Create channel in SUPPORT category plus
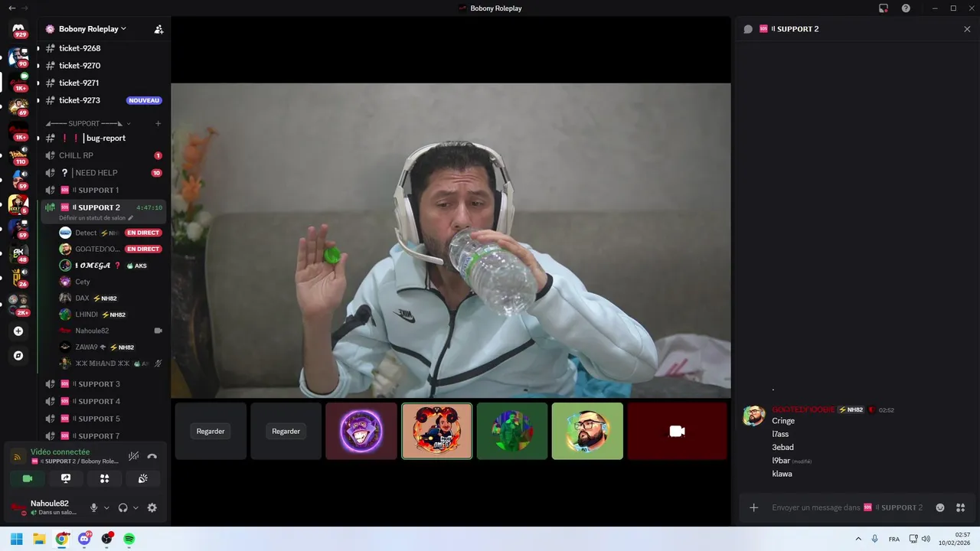 [158, 123]
